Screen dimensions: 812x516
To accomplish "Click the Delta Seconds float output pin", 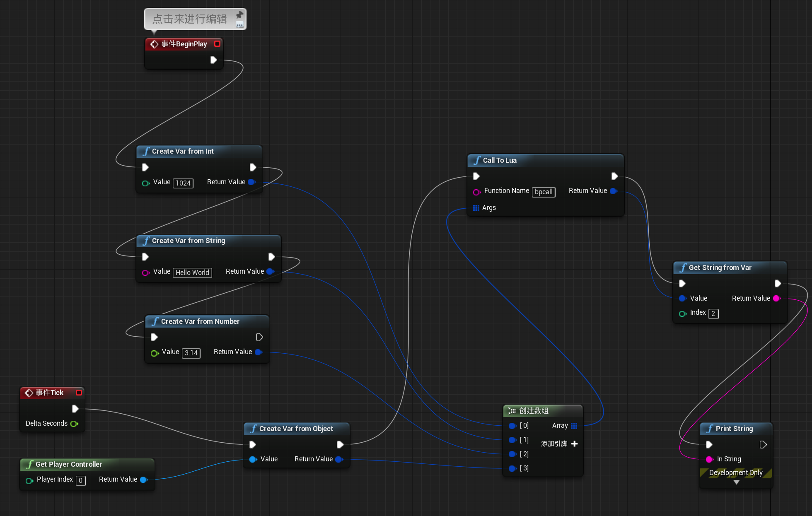I will [x=74, y=424].
